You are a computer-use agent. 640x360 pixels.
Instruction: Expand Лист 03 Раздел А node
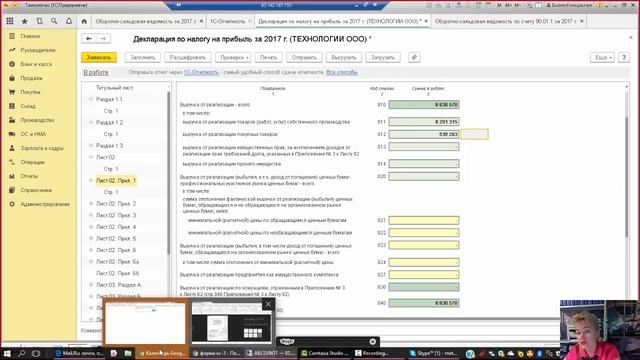[91, 285]
